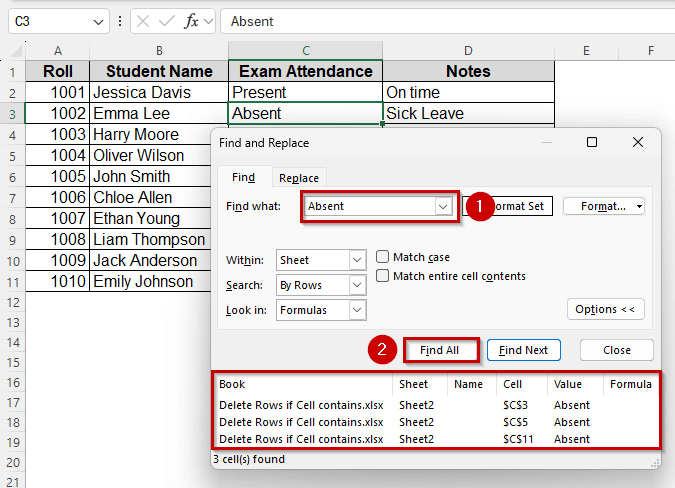Click the Cancel X icon in formula bar
675x488 pixels.
point(144,21)
